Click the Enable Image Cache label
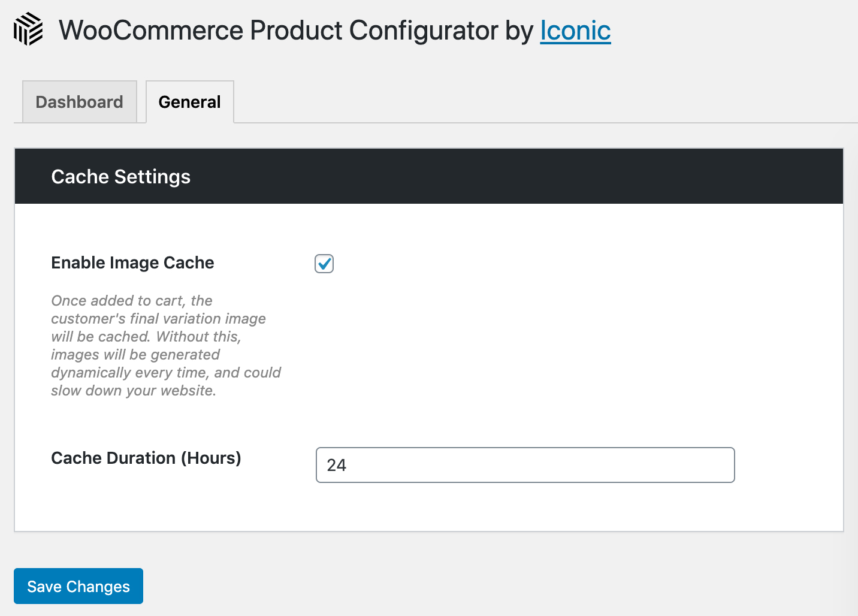This screenshot has height=616, width=858. click(132, 262)
